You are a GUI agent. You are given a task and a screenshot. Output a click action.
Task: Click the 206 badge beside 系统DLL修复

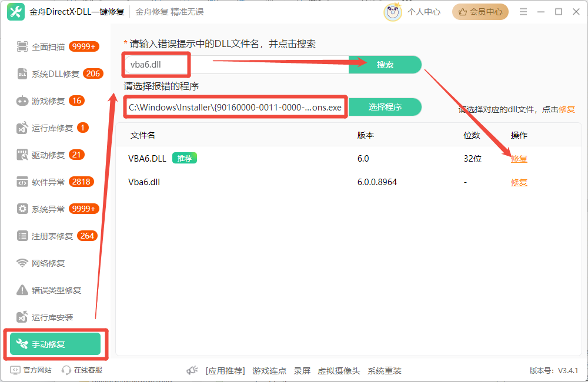93,73
